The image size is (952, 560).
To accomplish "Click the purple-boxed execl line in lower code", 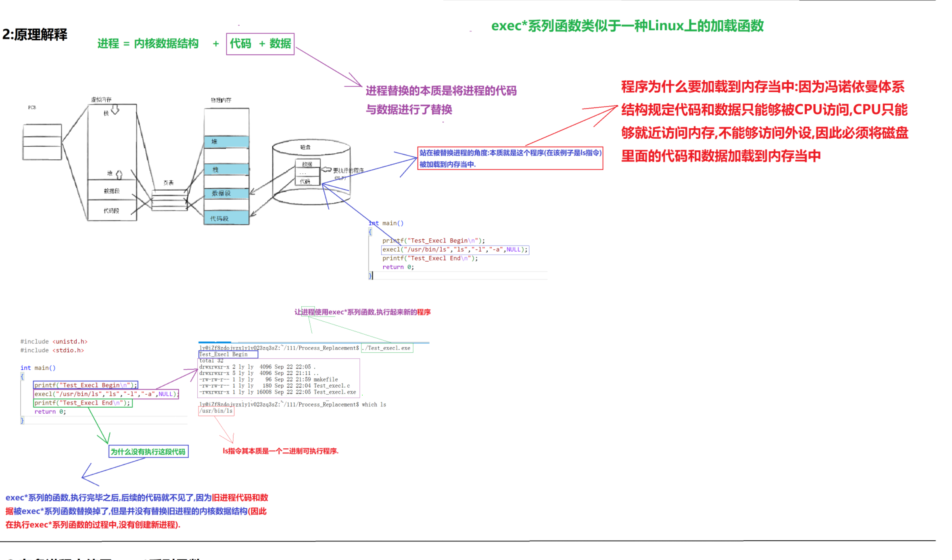I will tap(106, 394).
